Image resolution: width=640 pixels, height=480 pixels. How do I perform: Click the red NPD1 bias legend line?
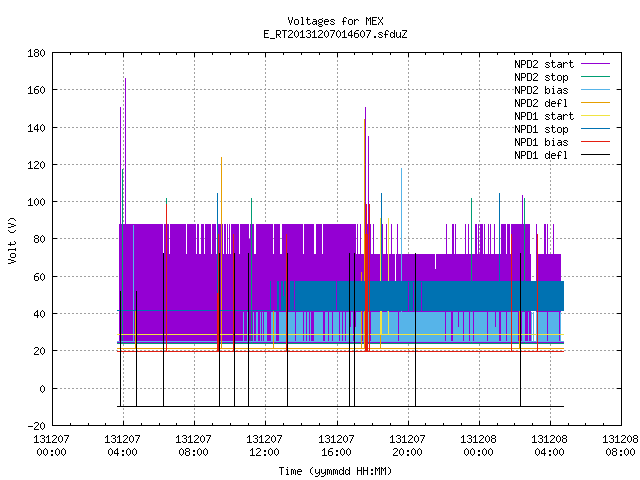pos(595,142)
